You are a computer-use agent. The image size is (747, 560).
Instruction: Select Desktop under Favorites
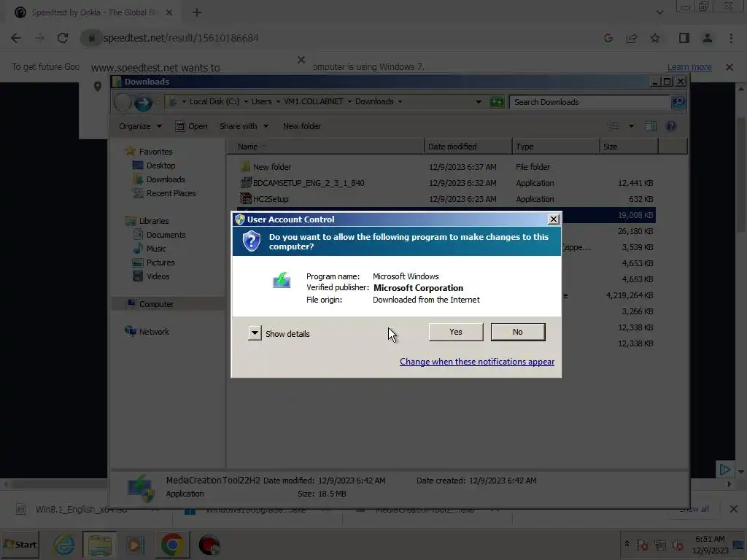(154, 166)
